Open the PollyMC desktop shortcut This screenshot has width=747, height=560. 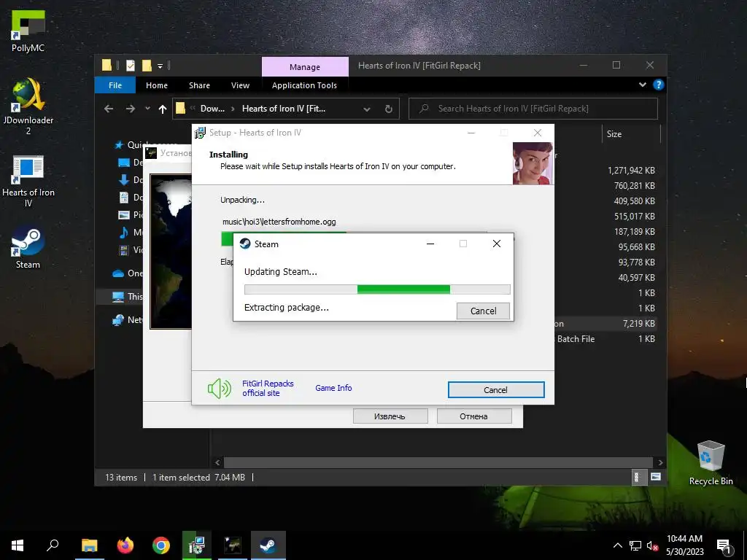click(x=28, y=31)
